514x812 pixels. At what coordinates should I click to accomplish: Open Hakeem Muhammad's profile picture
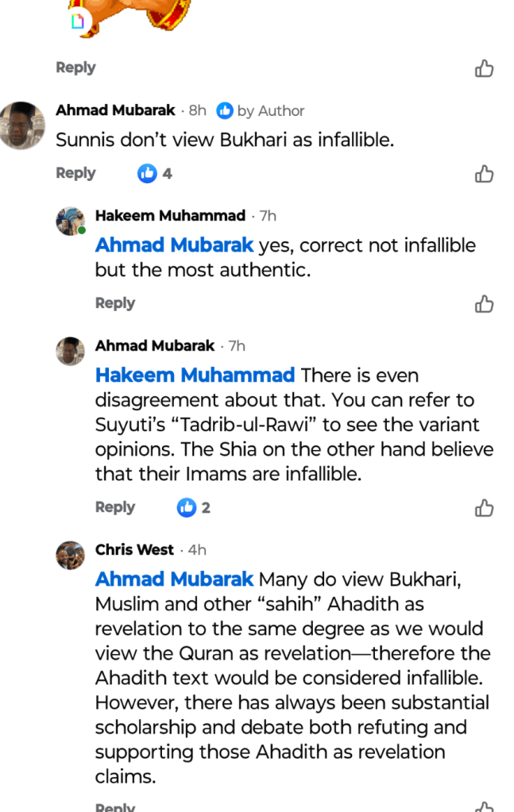click(x=70, y=221)
